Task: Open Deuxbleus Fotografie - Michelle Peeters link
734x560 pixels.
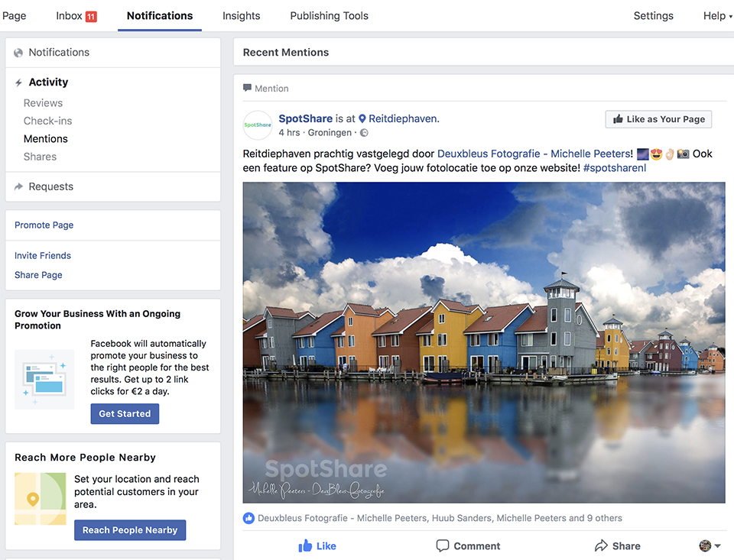Action: [535, 154]
